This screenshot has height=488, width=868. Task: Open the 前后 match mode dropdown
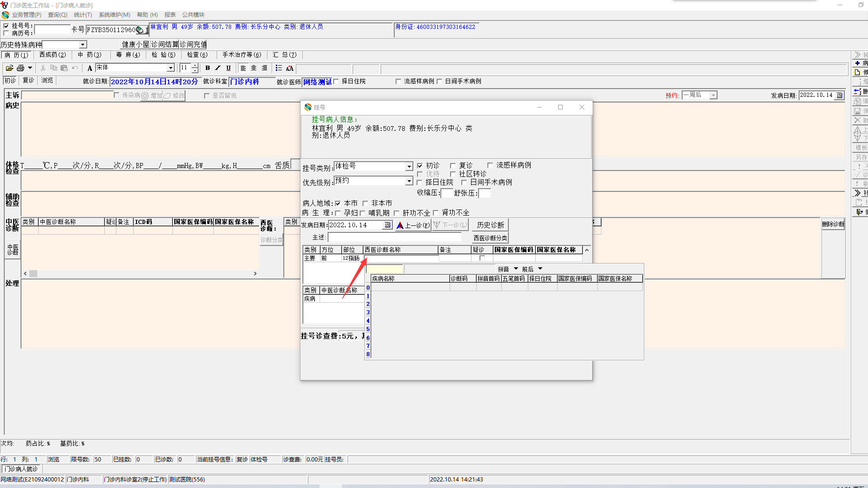point(540,269)
